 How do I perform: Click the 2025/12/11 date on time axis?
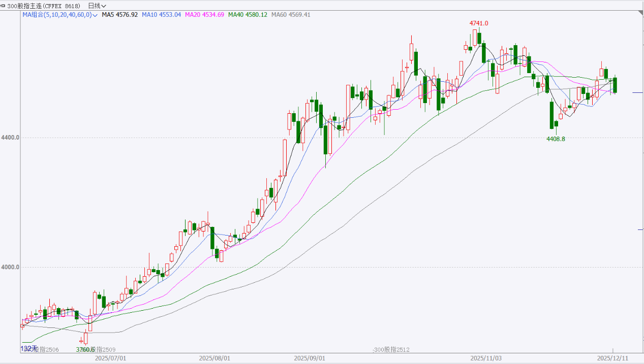point(612,358)
